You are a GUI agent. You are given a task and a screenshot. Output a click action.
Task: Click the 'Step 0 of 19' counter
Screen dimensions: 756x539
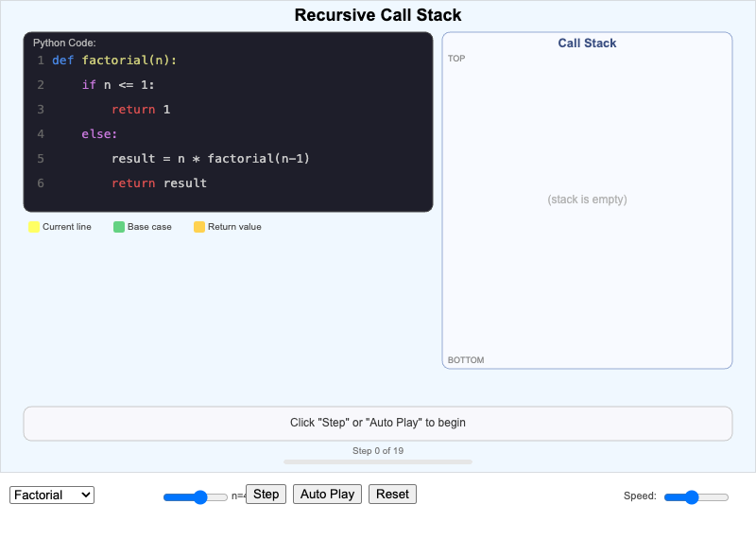pos(378,450)
